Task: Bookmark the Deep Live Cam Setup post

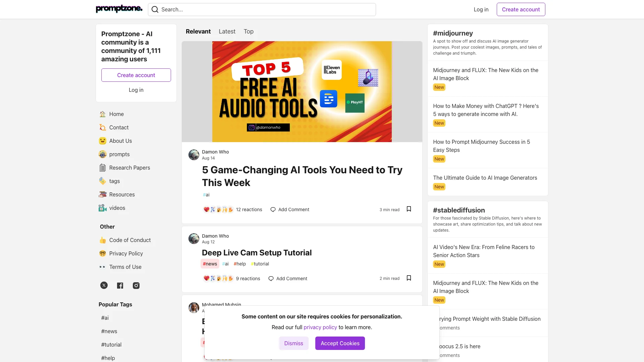Action: [409, 278]
